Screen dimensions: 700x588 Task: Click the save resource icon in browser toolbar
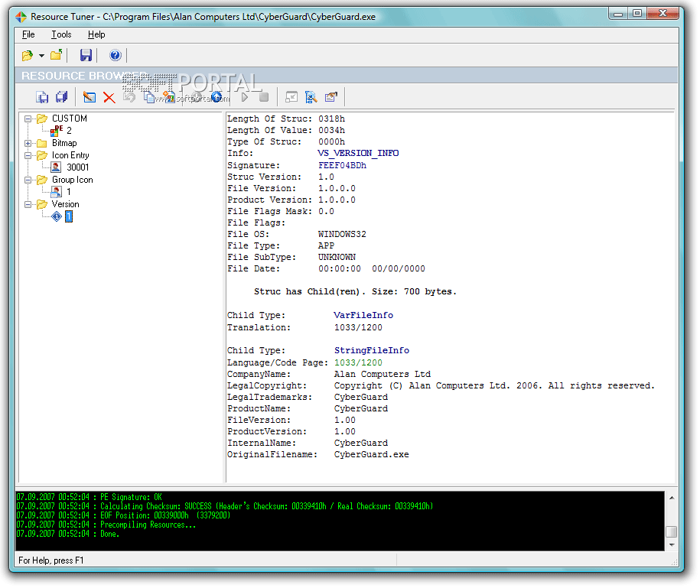tap(42, 97)
